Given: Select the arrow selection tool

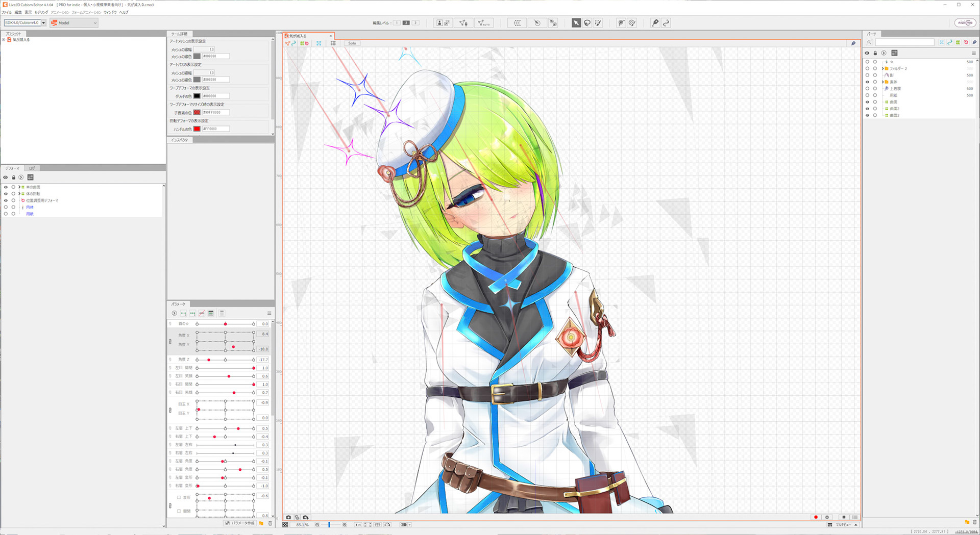Looking at the screenshot, I should [x=576, y=23].
